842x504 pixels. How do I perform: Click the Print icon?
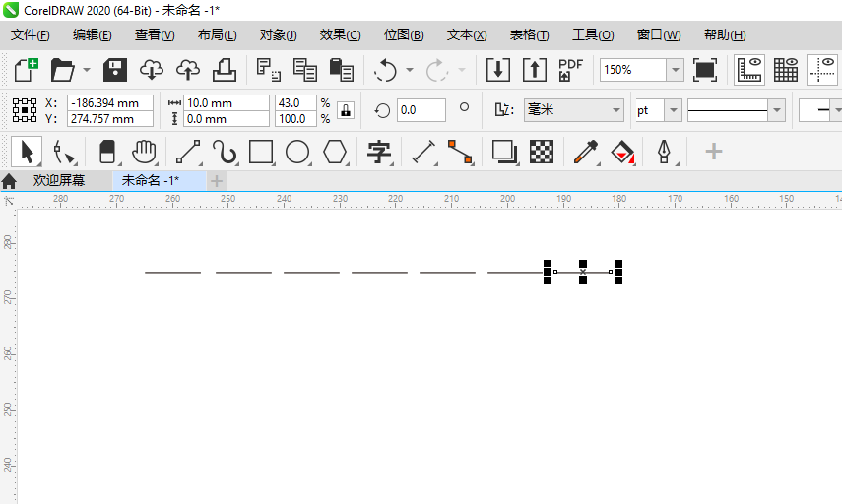(x=225, y=70)
